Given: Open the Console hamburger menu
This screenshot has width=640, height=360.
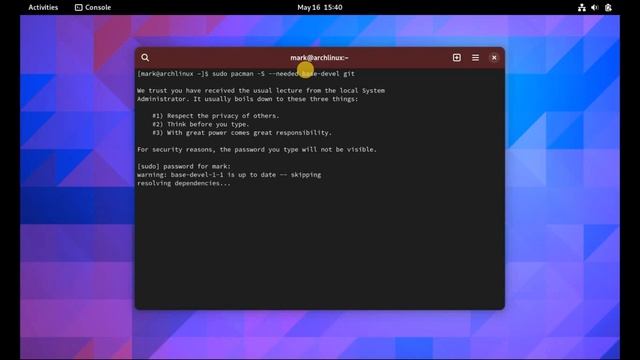Looking at the screenshot, I should 476,58.
